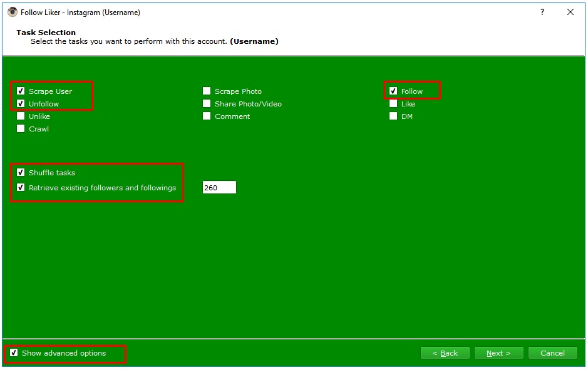This screenshot has height=370, width=588.
Task: Uncheck the Follow task checkbox
Action: [393, 91]
